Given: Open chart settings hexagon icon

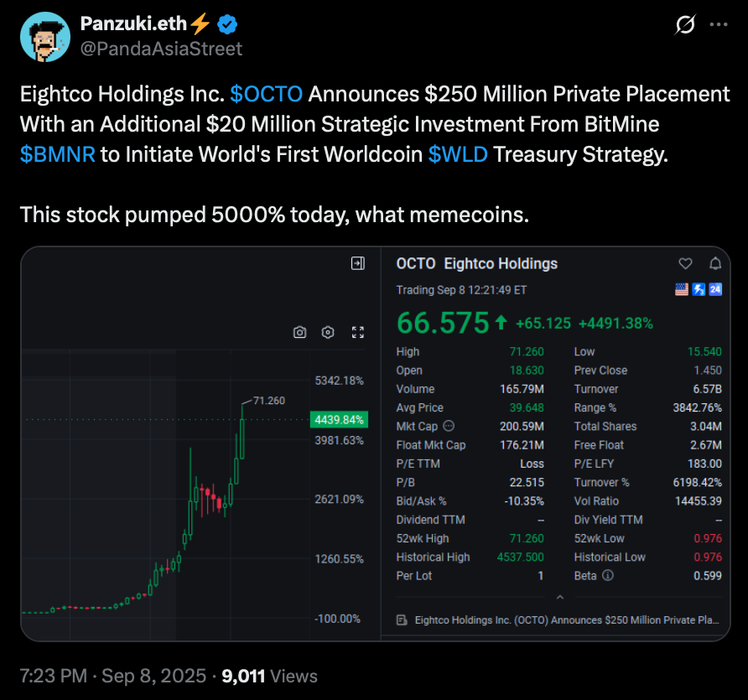Looking at the screenshot, I should (x=328, y=332).
